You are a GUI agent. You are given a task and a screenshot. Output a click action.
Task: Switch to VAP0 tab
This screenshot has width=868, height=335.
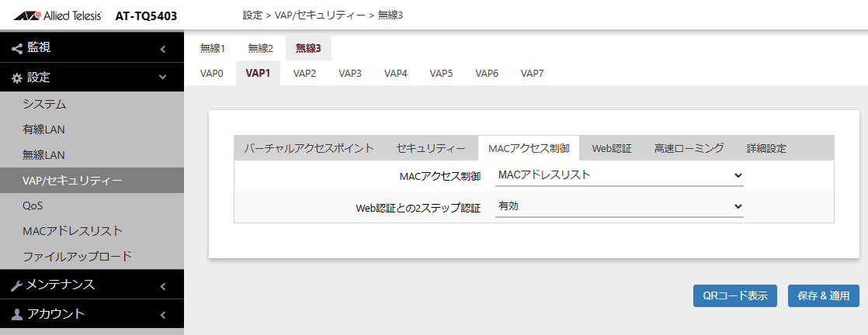pyautogui.click(x=211, y=73)
